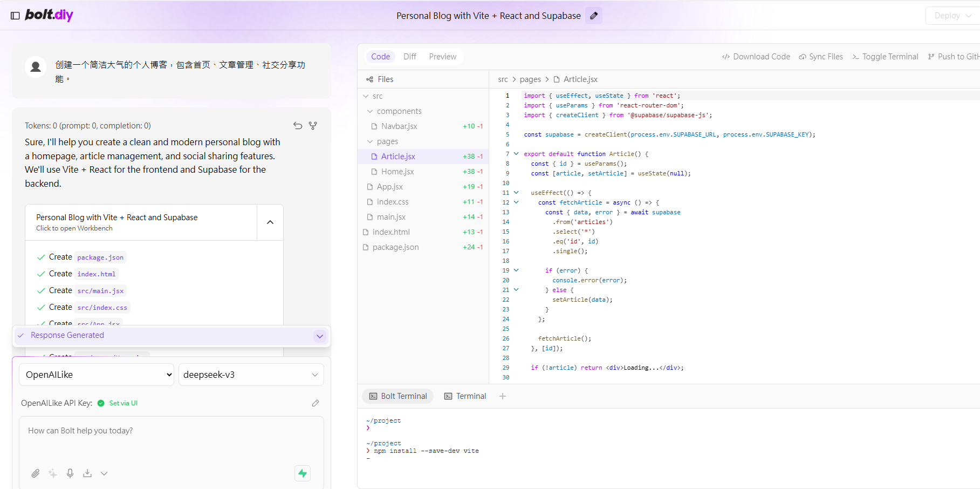Click the bolt.diy logo
Screen dimensions: 980x489
[x=49, y=15]
